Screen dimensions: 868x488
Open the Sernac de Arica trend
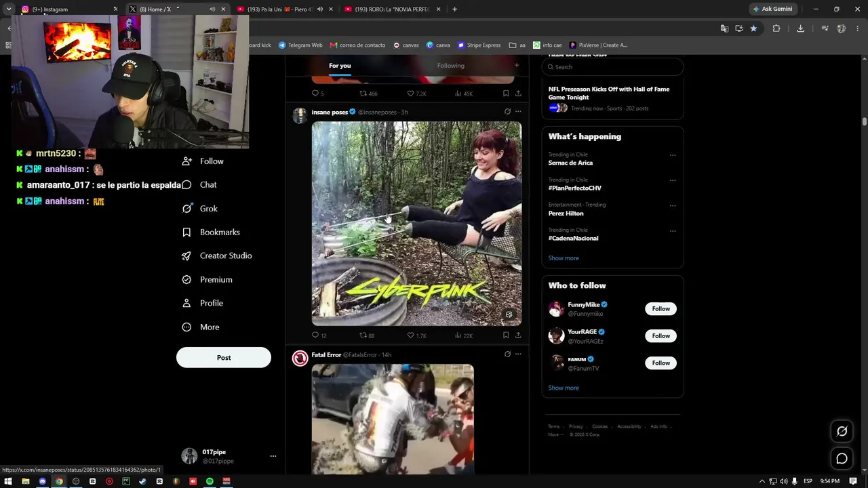pos(570,163)
